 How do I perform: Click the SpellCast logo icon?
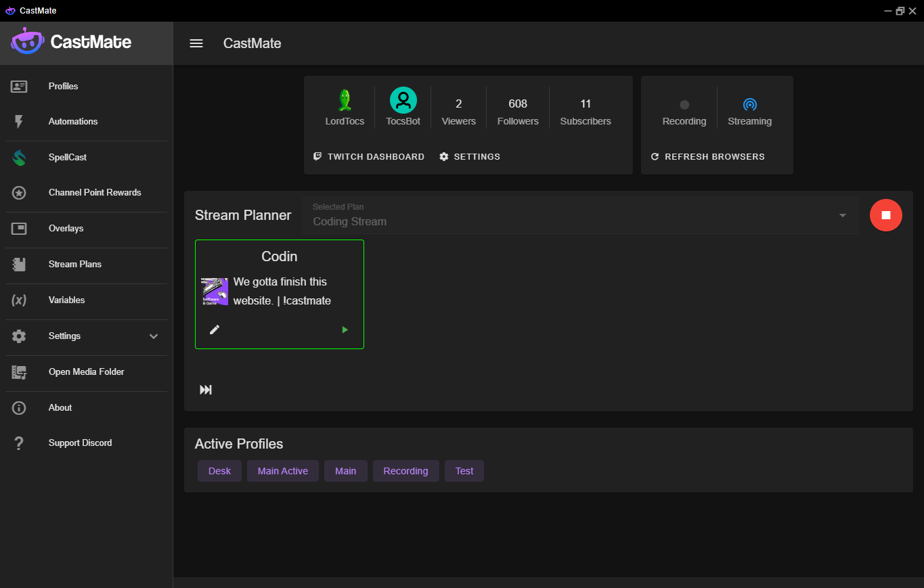[x=19, y=158]
